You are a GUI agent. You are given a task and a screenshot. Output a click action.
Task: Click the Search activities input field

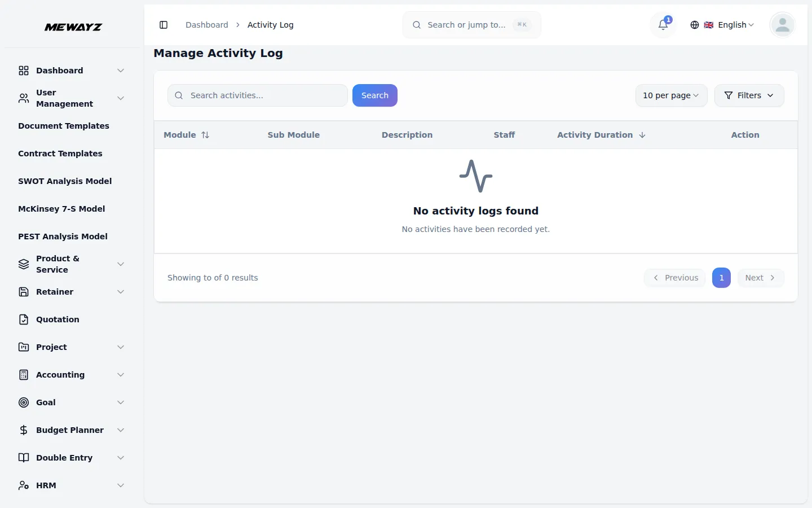(257, 95)
